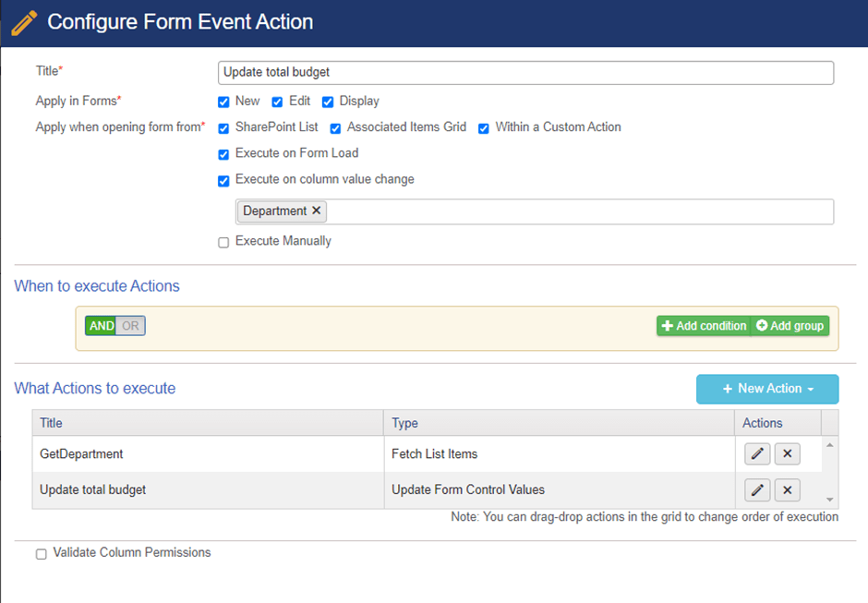This screenshot has height=603, width=868.
Task: Edit the GetDepartment action with pencil icon
Action: tap(757, 454)
